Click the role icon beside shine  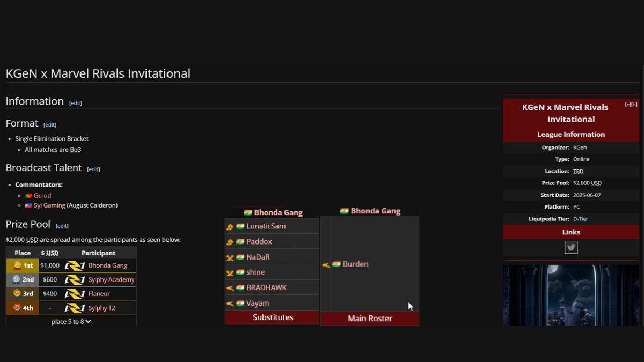(230, 273)
